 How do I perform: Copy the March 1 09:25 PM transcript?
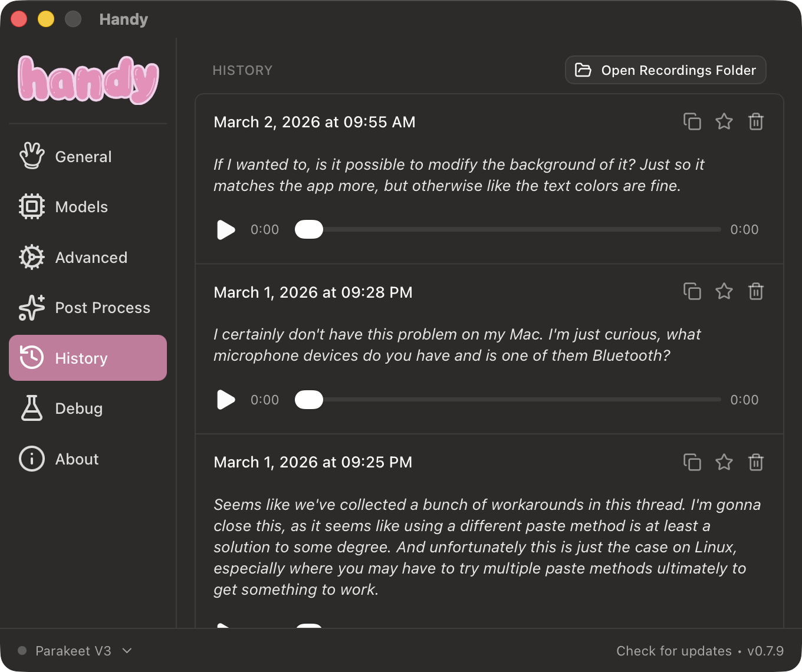click(x=692, y=462)
